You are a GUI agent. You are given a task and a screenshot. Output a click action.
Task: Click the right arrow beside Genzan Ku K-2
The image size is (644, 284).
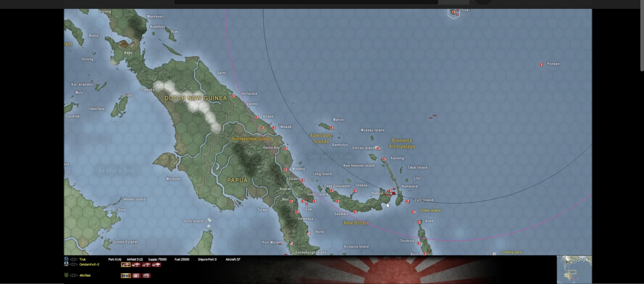point(76,264)
